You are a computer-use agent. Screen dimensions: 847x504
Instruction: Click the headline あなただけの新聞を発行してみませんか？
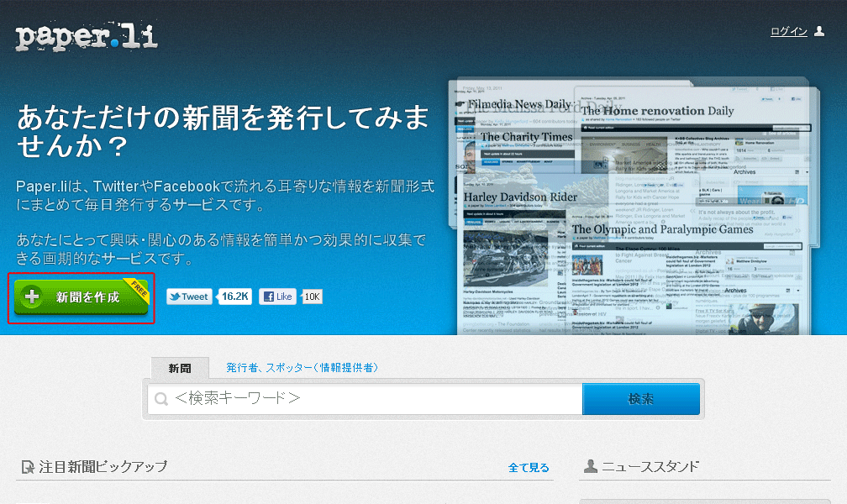(223, 131)
